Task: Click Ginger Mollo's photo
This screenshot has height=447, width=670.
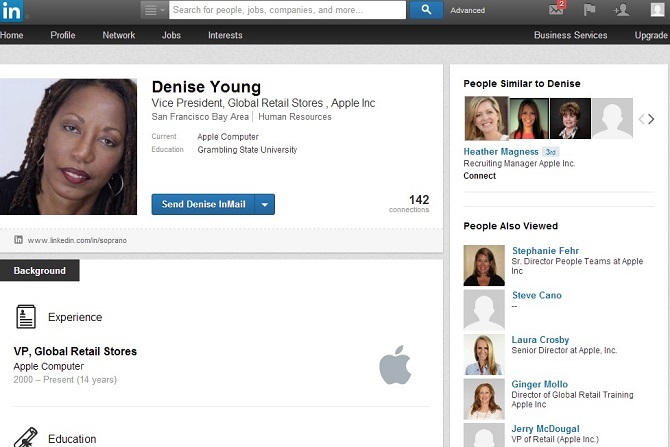Action: pyautogui.click(x=484, y=399)
